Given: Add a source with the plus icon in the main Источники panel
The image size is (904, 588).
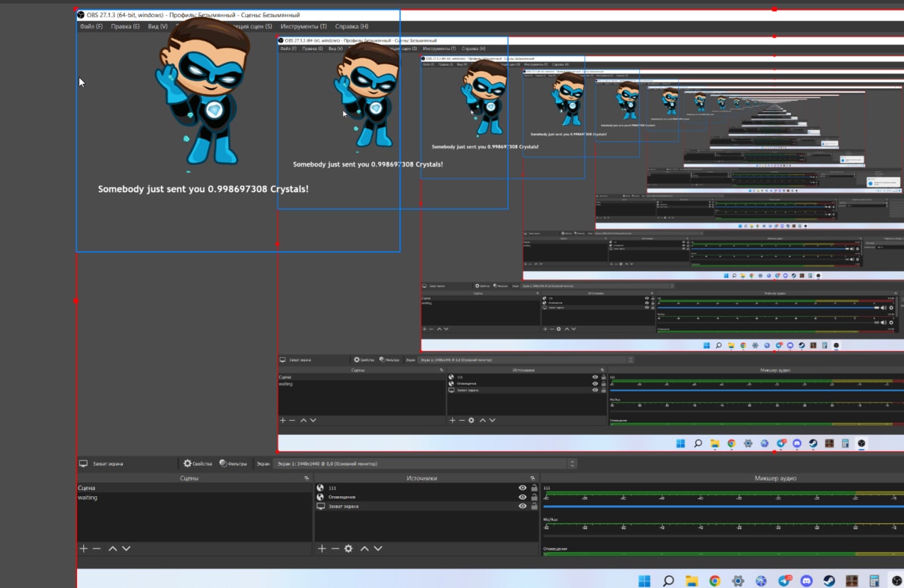Looking at the screenshot, I should (x=322, y=548).
